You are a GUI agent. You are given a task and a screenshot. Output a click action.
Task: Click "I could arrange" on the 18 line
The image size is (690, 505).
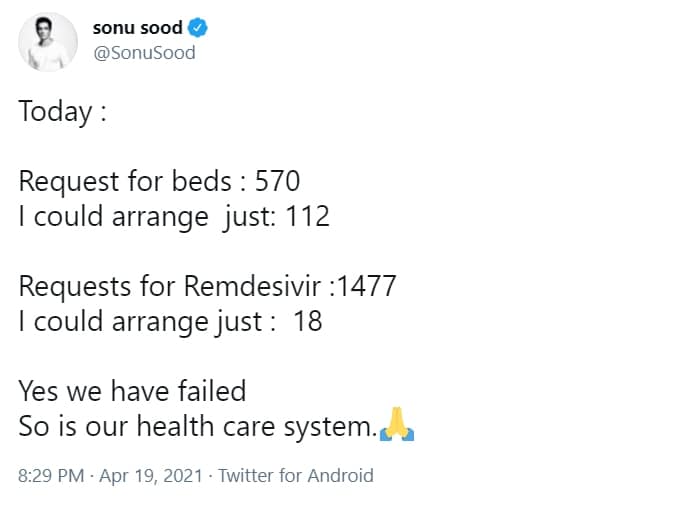[x=114, y=322]
